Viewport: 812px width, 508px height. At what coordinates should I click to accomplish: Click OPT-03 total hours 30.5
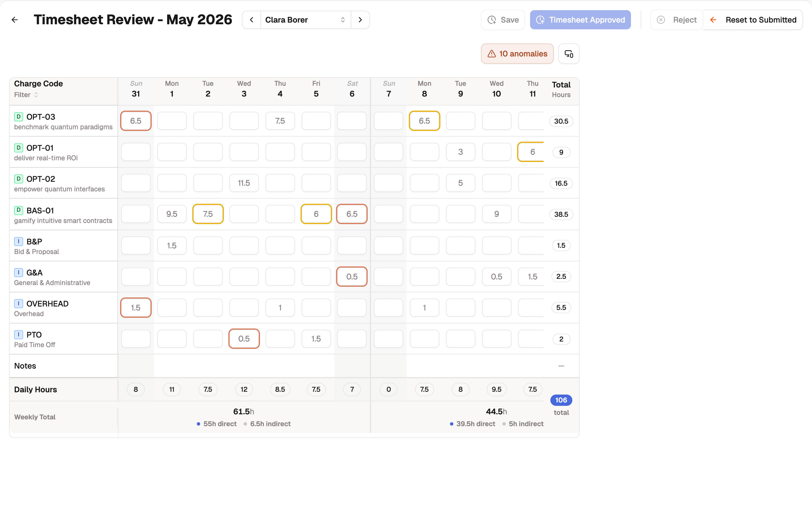(561, 121)
